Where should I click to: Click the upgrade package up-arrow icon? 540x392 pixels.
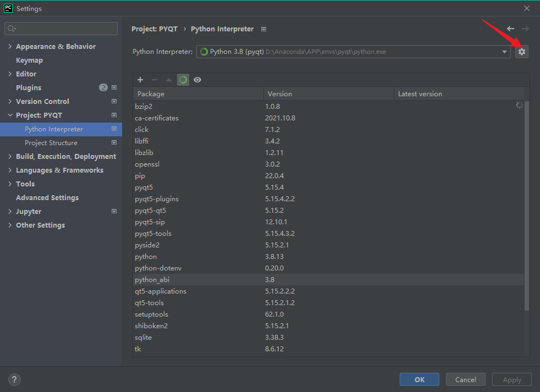pyautogui.click(x=169, y=80)
